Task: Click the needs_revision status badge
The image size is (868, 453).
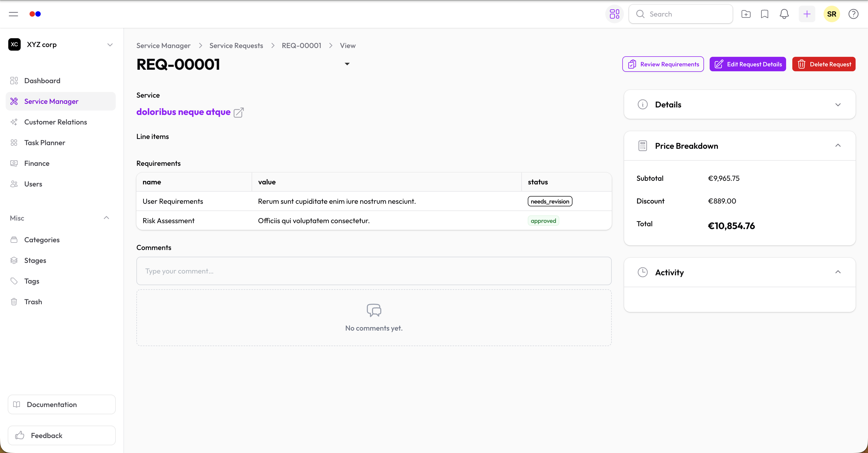Action: 550,201
